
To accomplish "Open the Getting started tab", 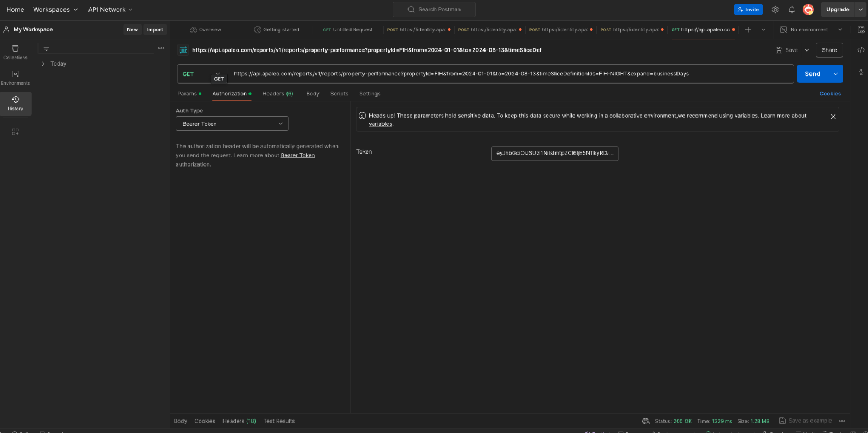I will [277, 30].
